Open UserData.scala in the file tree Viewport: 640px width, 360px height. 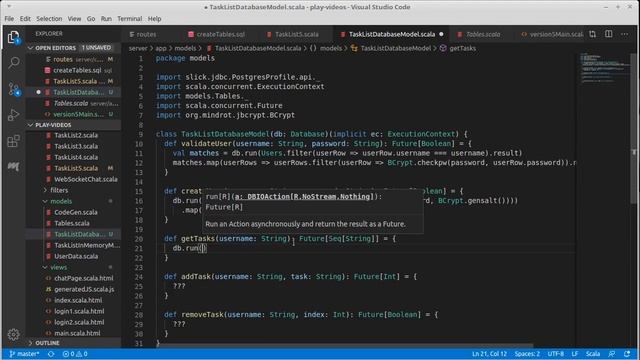coord(76,256)
